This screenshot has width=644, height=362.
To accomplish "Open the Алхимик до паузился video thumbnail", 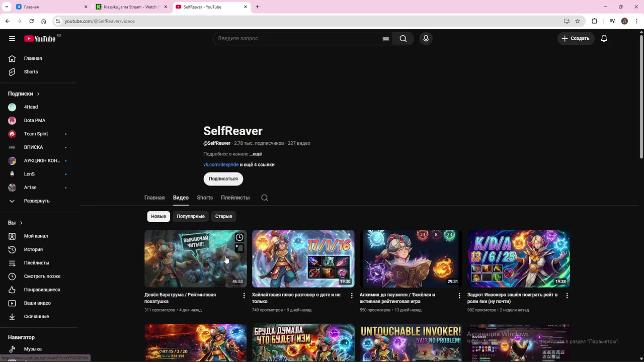I will click(411, 259).
